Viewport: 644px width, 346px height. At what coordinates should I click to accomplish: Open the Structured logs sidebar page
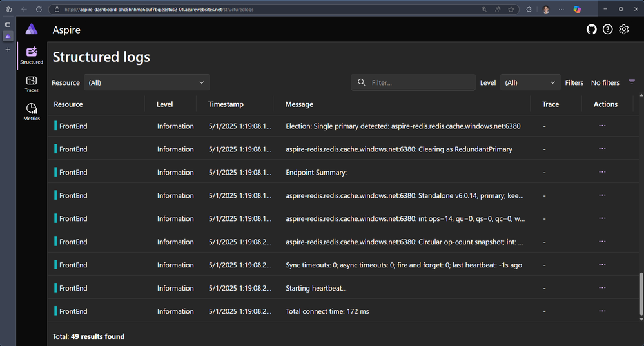(32, 55)
